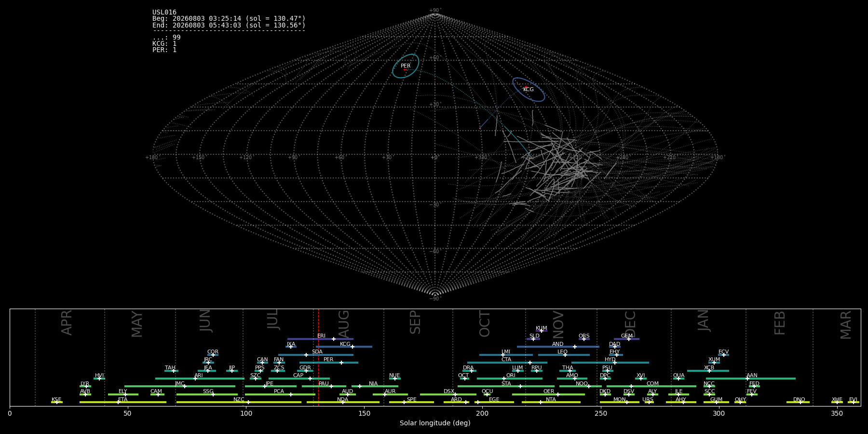
Task: Click the Solar longitude (deg) axis title
Action: pos(435,423)
